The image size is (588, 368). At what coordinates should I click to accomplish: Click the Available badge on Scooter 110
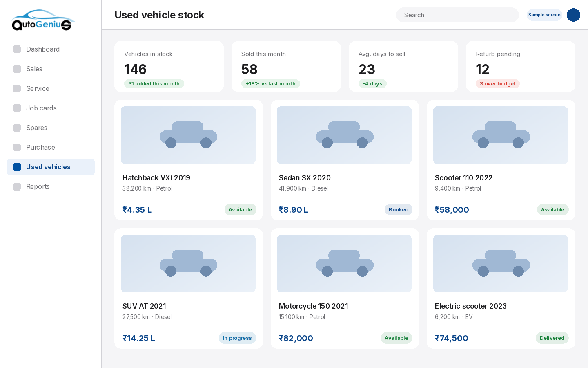click(552, 209)
